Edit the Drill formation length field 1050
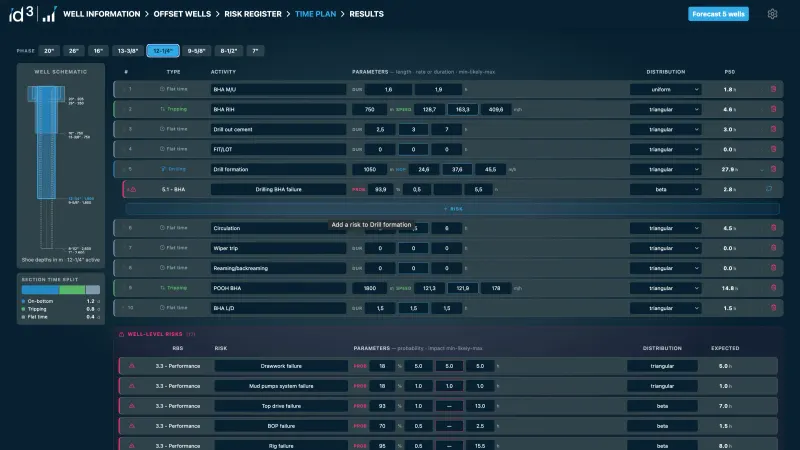 pyautogui.click(x=369, y=169)
